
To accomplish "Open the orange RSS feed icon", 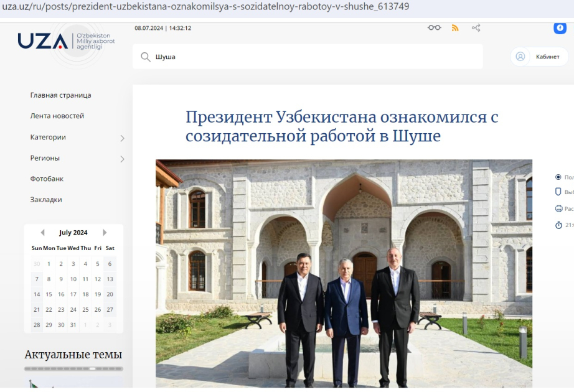I will 455,28.
